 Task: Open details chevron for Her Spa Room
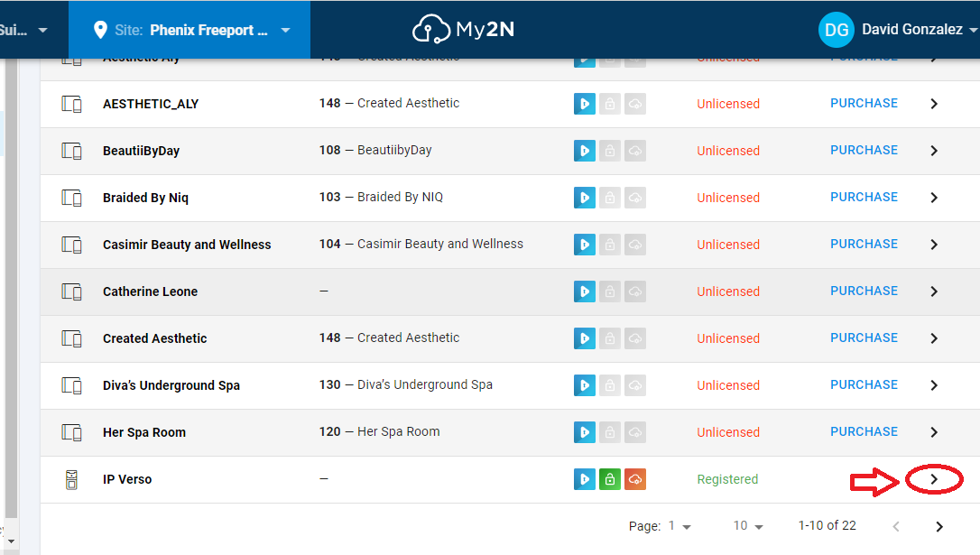(934, 432)
